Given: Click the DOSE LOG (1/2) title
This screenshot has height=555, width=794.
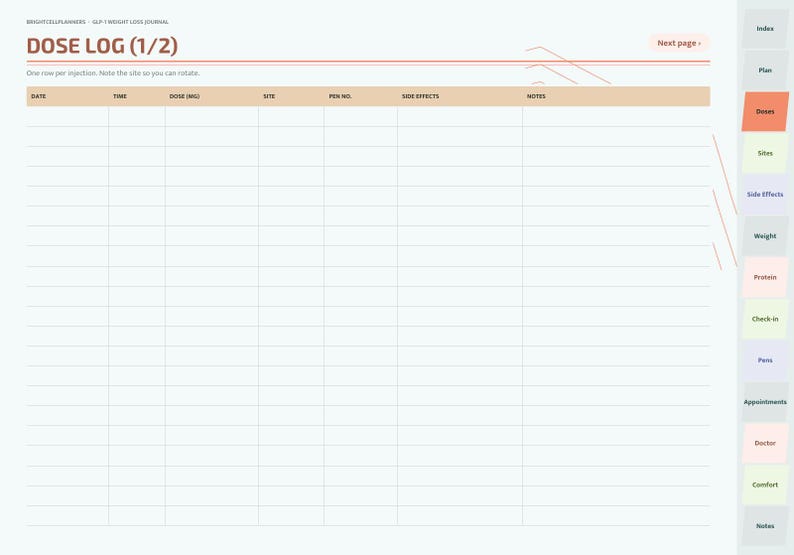Looking at the screenshot, I should point(102,46).
